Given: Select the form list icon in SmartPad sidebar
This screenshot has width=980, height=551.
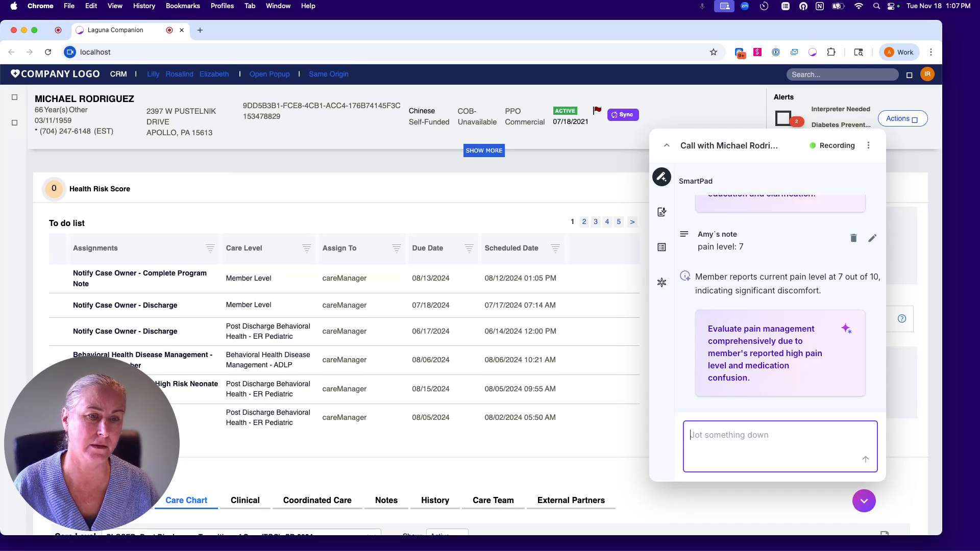Looking at the screenshot, I should pyautogui.click(x=661, y=247).
